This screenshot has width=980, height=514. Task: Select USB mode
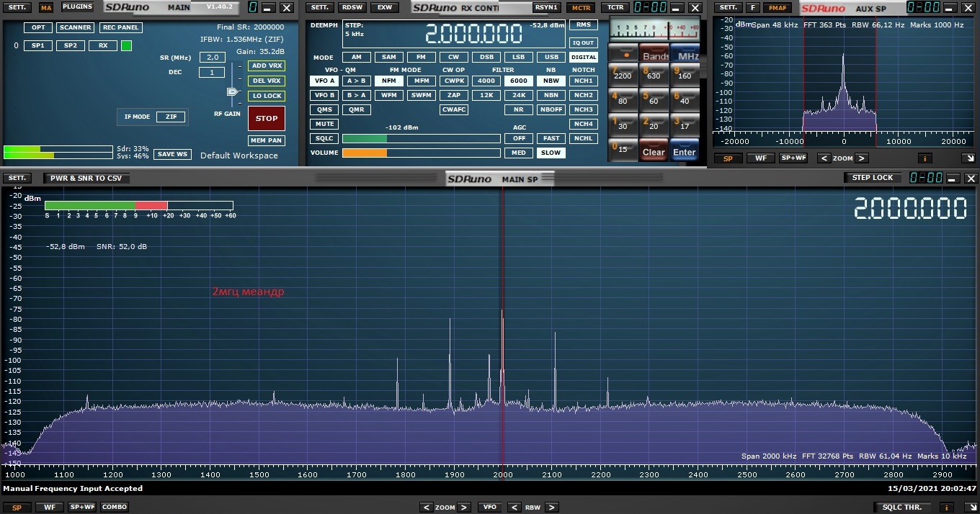551,58
